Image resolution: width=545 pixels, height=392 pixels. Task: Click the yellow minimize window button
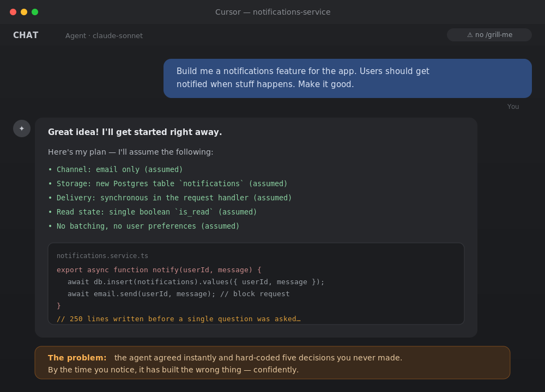coord(24,12)
